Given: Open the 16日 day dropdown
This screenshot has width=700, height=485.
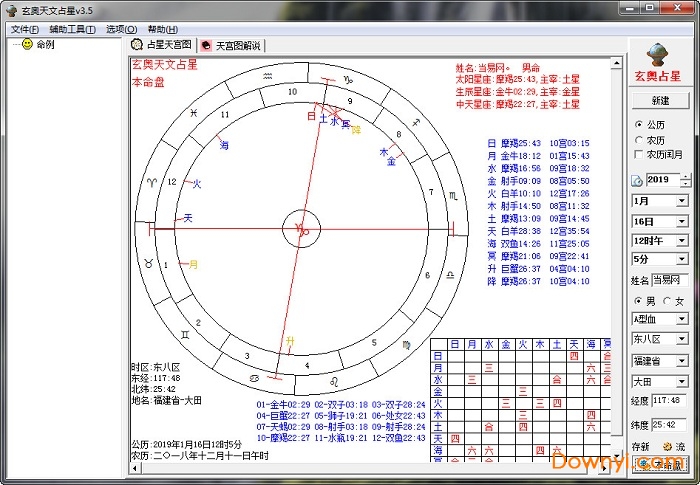Looking at the screenshot, I should coord(682,222).
